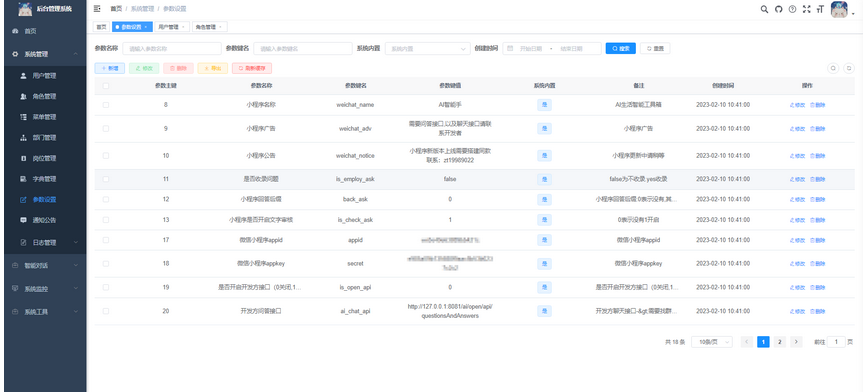Close the 参数设置 page tab
The image size is (864, 392).
(145, 26)
